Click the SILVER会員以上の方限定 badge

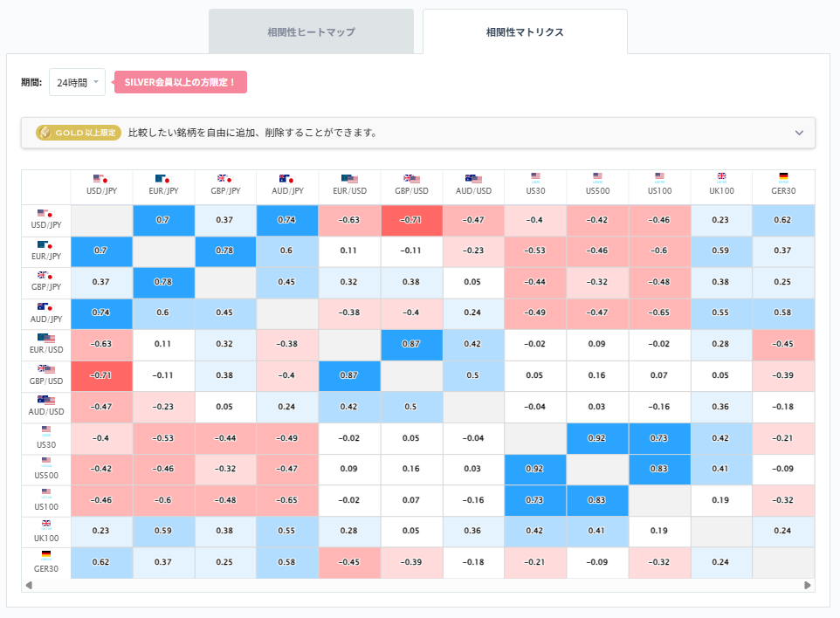click(x=182, y=81)
